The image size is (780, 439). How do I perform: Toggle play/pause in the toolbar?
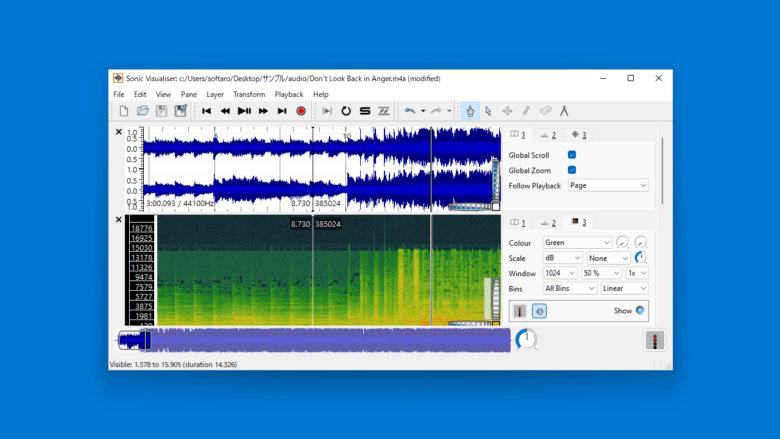pos(244,111)
